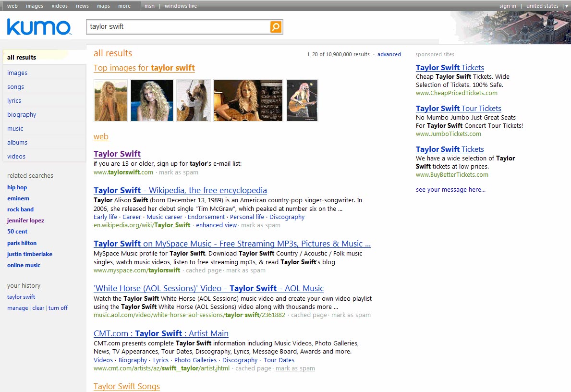Open the videos tab in top bar
Screen dimensions: 571x392
[60, 6]
